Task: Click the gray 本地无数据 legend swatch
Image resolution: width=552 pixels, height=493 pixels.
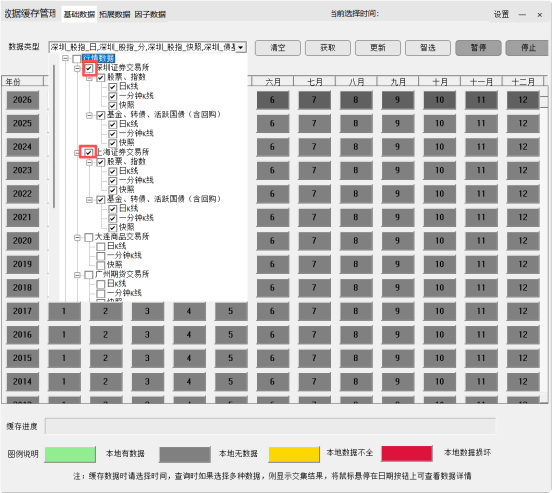Action: (185, 454)
